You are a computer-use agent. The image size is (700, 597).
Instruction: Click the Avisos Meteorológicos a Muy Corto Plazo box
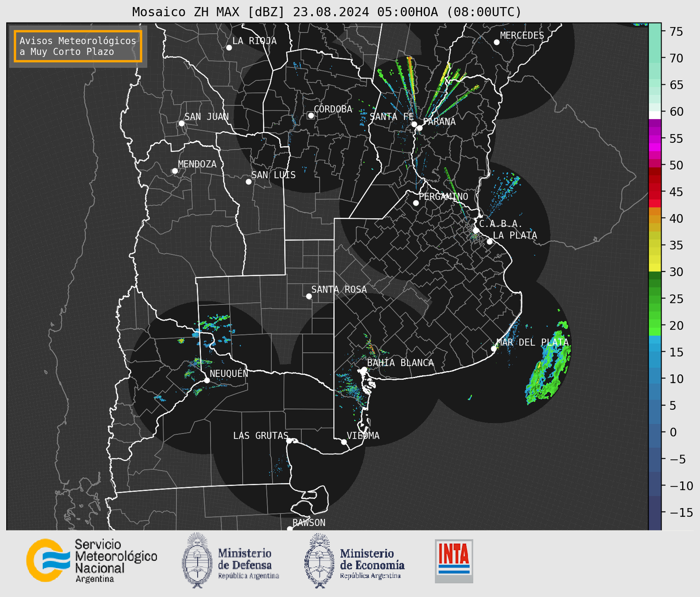pyautogui.click(x=78, y=46)
